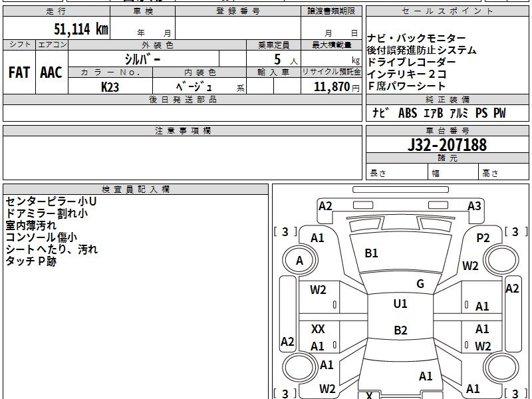
Task: Select the センターピラー小U note
Action: click(51, 201)
